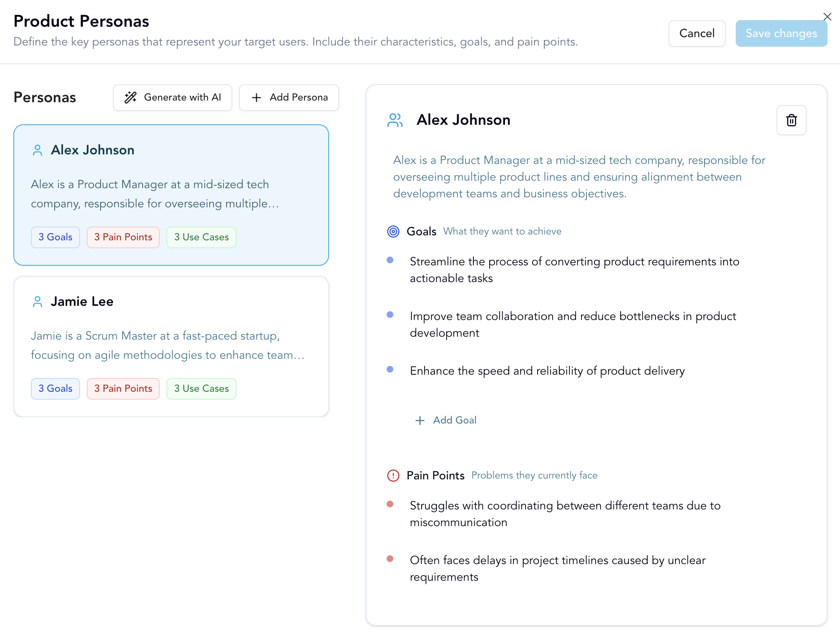The width and height of the screenshot is (840, 640).
Task: Click the Save changes button
Action: click(781, 33)
